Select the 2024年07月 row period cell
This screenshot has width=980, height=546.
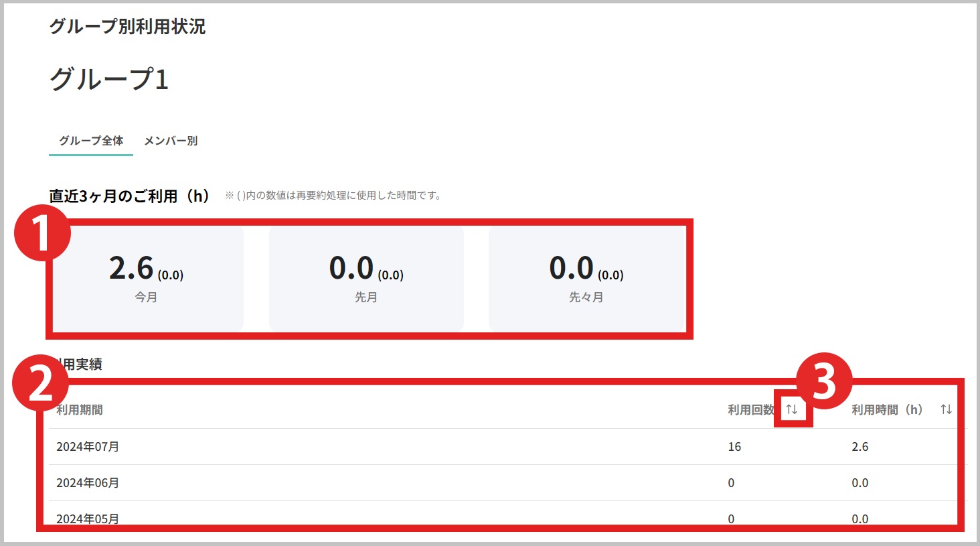click(x=88, y=447)
